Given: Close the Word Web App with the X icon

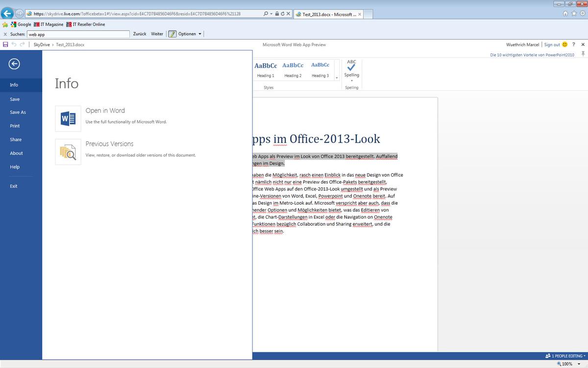Looking at the screenshot, I should (x=583, y=45).
